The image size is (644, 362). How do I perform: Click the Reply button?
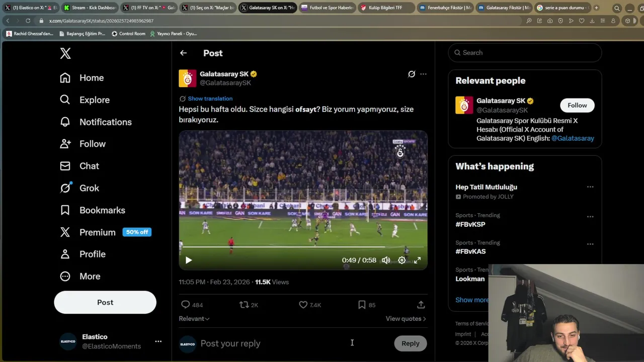pyautogui.click(x=410, y=343)
